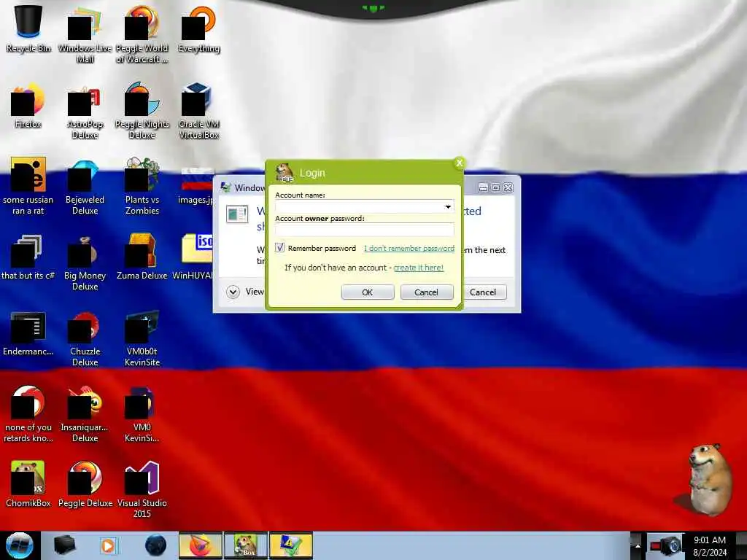Click OK in the Login dialog
The image size is (747, 560).
pos(368,292)
